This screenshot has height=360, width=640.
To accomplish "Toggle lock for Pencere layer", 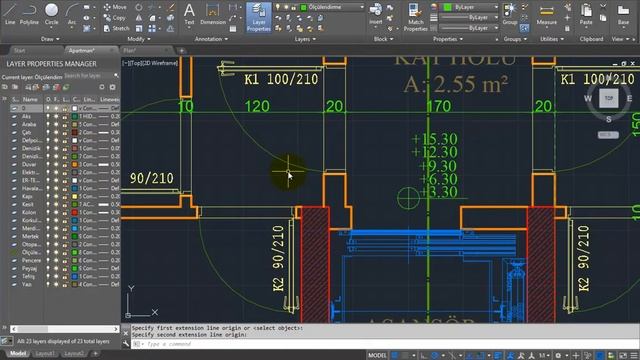I will click(64, 260).
